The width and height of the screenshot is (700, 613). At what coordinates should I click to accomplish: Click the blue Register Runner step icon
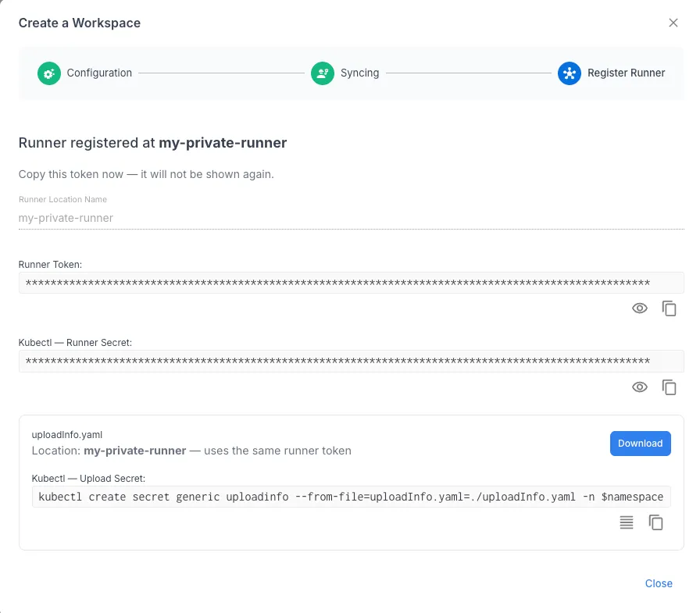click(x=570, y=73)
